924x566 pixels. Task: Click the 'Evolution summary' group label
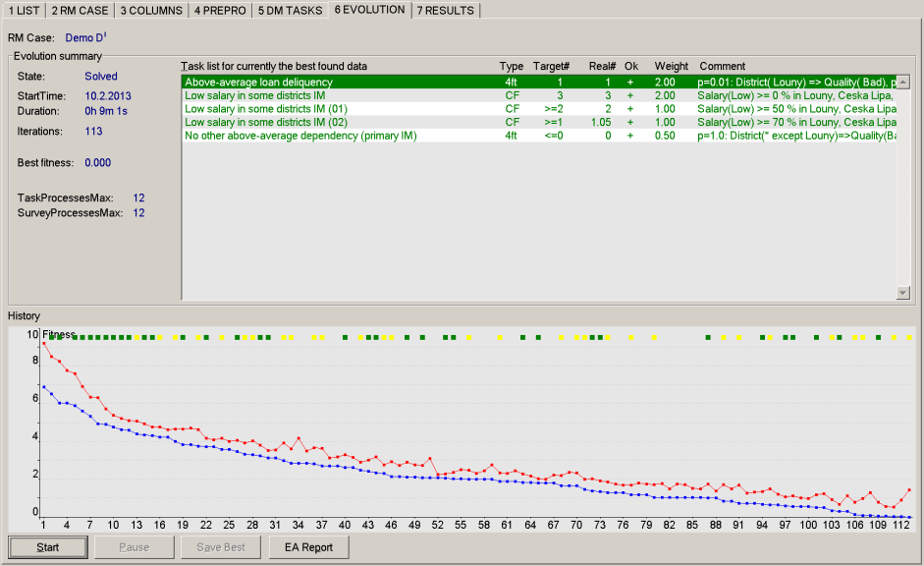tap(58, 56)
